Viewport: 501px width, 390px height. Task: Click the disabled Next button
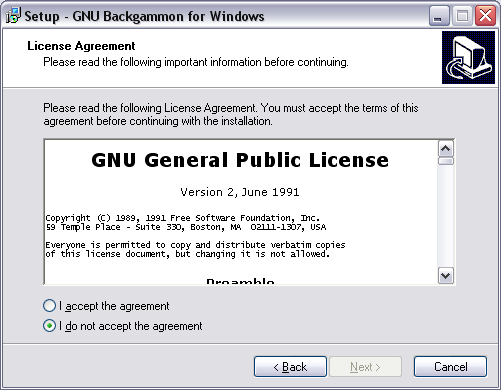pyautogui.click(x=365, y=367)
